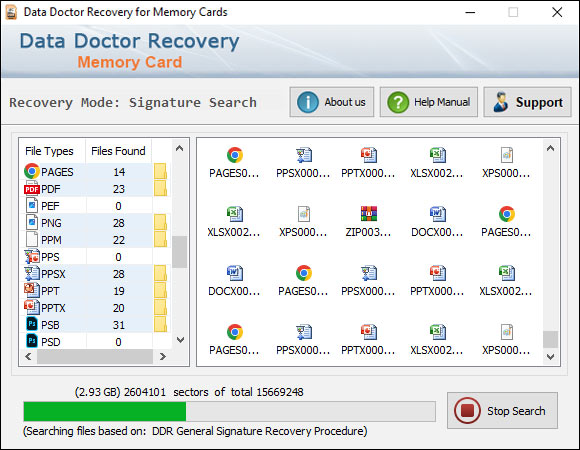Select the PPS file type name
Image resolution: width=580 pixels, height=450 pixels.
[x=50, y=257]
